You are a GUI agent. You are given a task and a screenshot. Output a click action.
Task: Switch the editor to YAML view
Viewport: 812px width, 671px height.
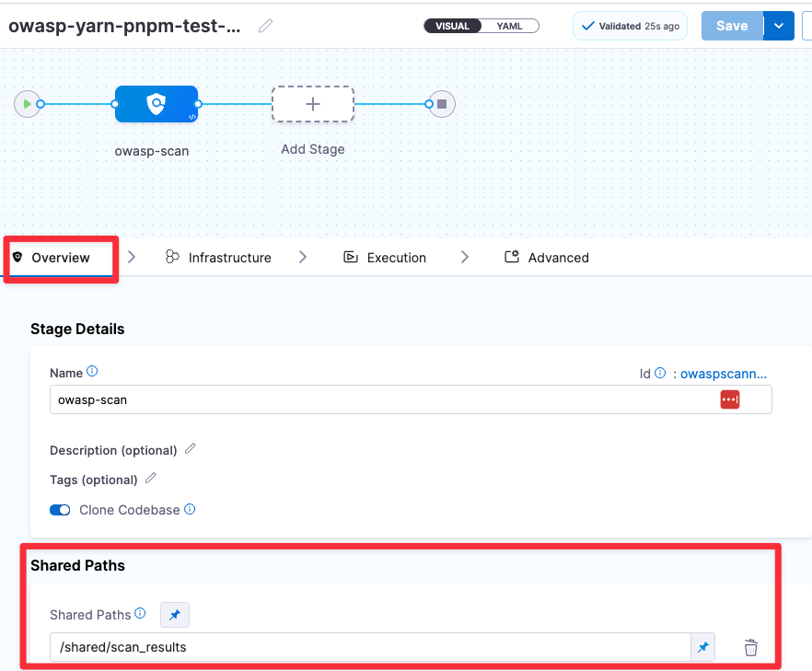tap(511, 25)
